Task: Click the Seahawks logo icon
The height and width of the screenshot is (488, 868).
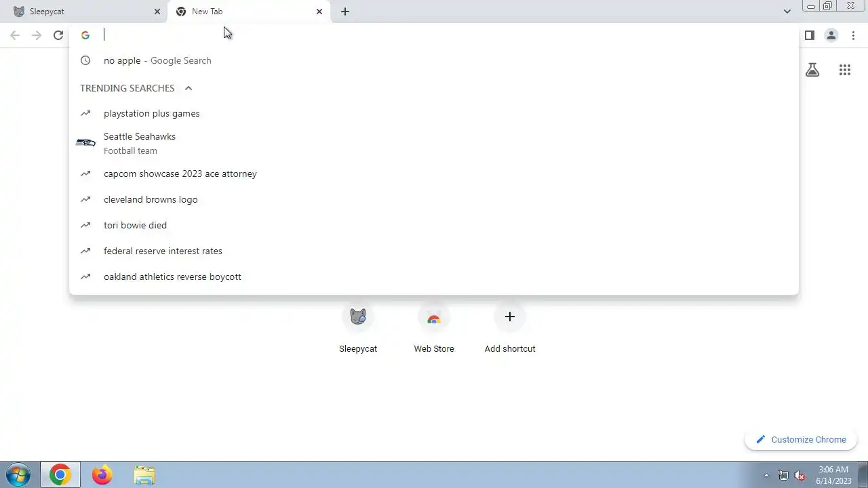Action: coord(85,143)
